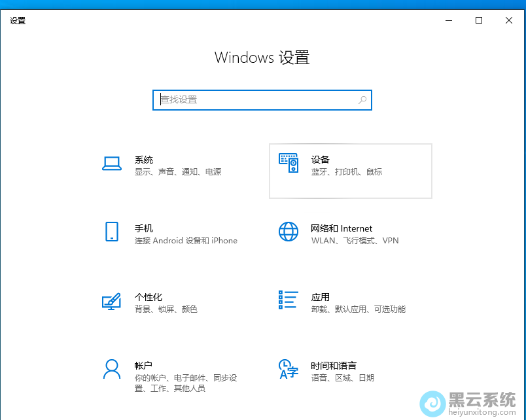The height and width of the screenshot is (420, 526).
Task: Click the Personalization pen icon
Action: [x=112, y=302]
